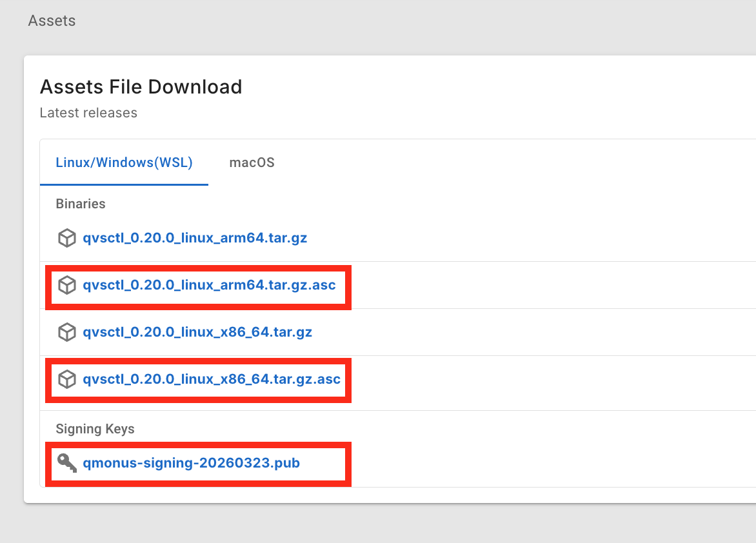Click package icon beside linux_arm64.tar.gz.asc

pyautogui.click(x=67, y=285)
